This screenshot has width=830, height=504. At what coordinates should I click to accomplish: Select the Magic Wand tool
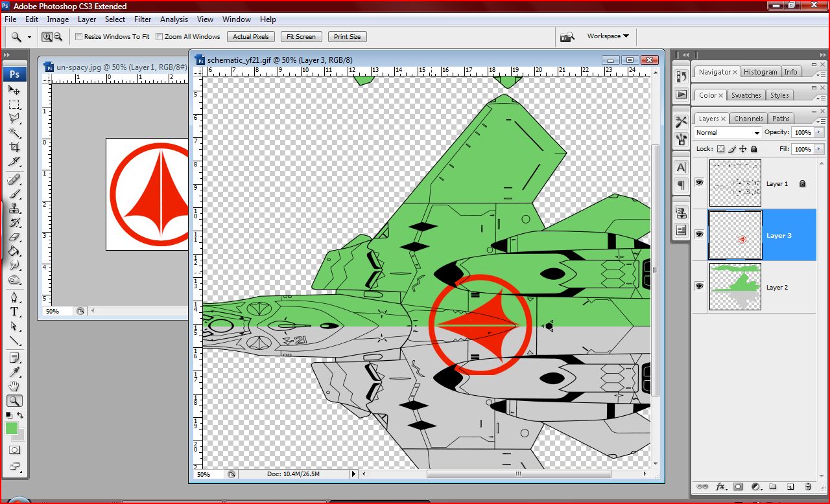(x=14, y=133)
